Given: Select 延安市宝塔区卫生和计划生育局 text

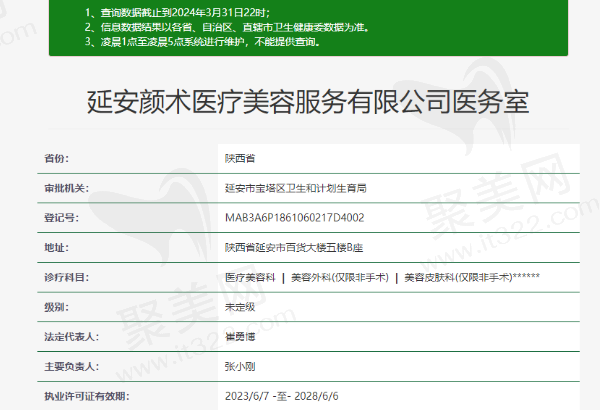Looking at the screenshot, I should (296, 188).
